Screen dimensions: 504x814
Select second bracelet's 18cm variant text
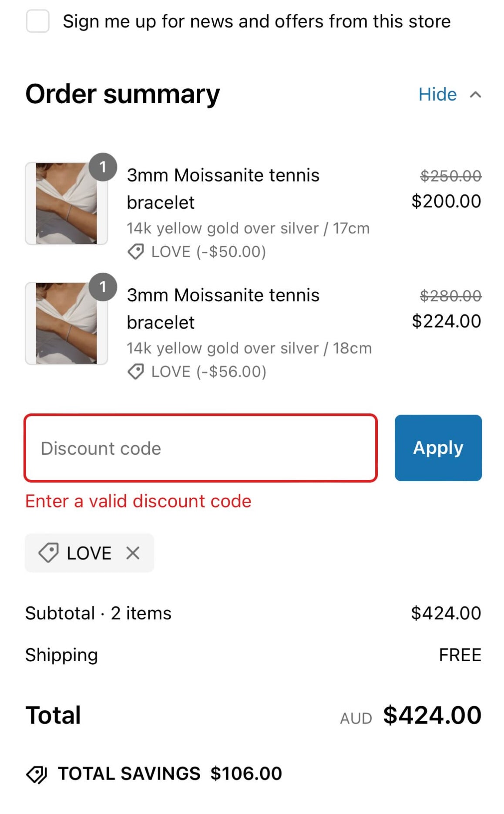point(249,348)
